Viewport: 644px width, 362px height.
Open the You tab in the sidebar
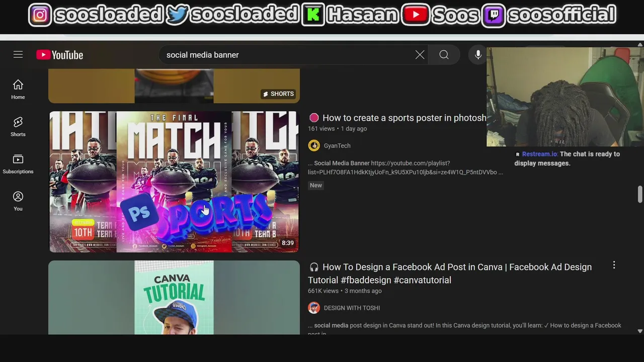point(18,201)
